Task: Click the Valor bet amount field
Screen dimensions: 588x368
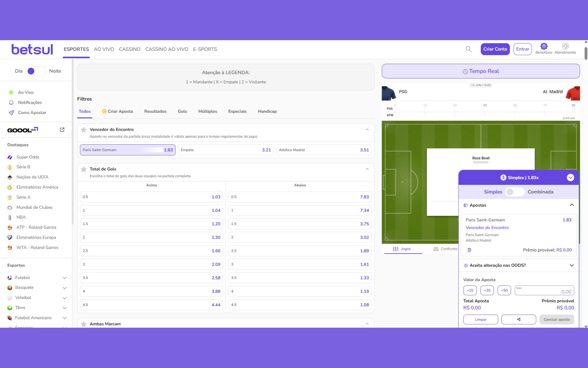Action: click(x=544, y=291)
